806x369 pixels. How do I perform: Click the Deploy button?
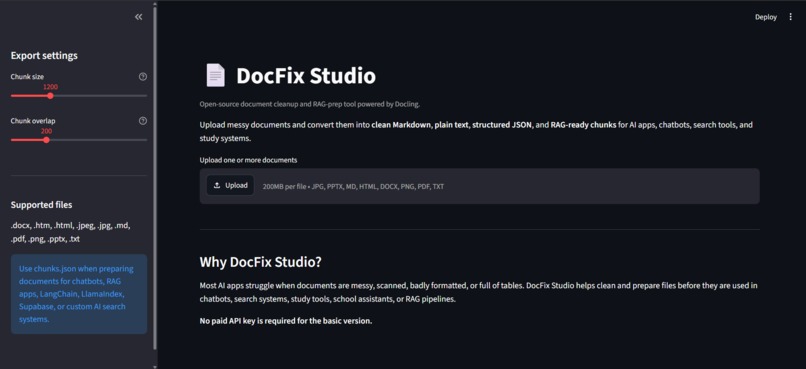766,17
